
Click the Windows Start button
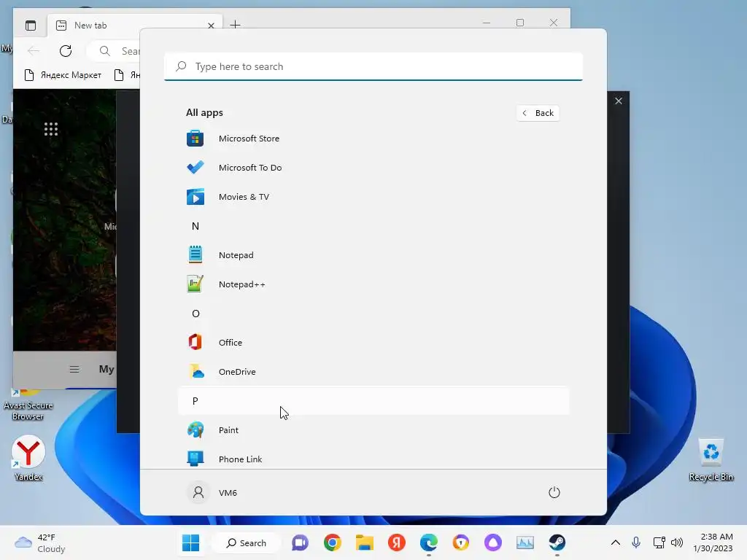coord(191,542)
